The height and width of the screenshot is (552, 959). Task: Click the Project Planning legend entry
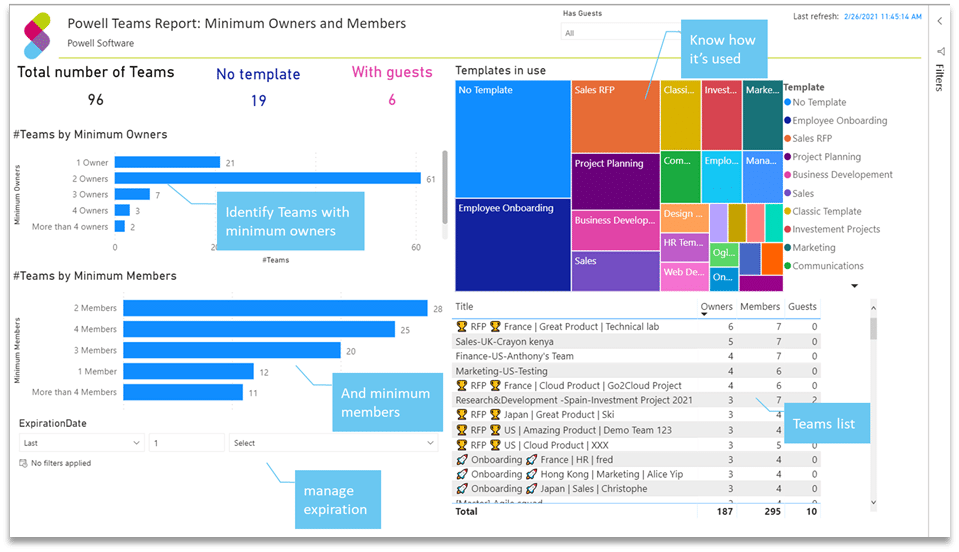pos(823,156)
